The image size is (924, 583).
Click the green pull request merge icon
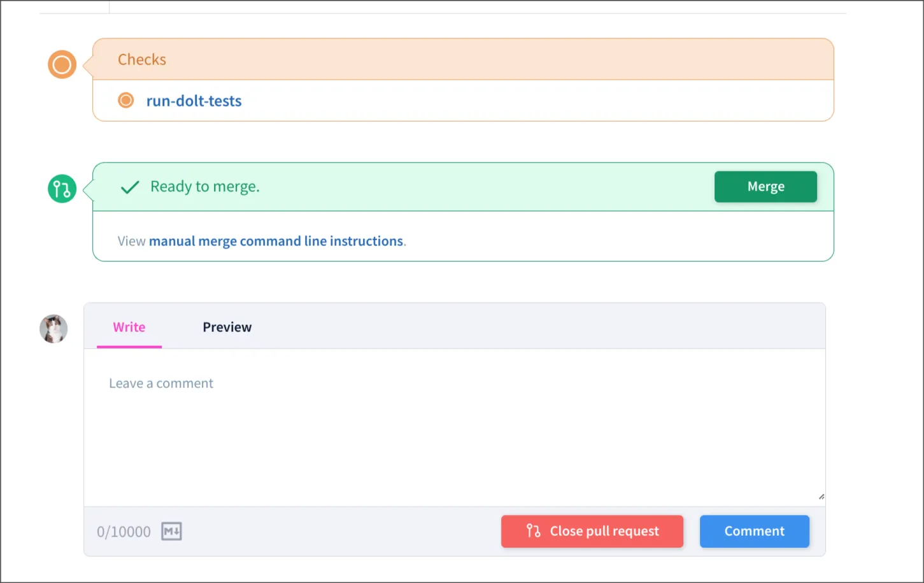(62, 189)
